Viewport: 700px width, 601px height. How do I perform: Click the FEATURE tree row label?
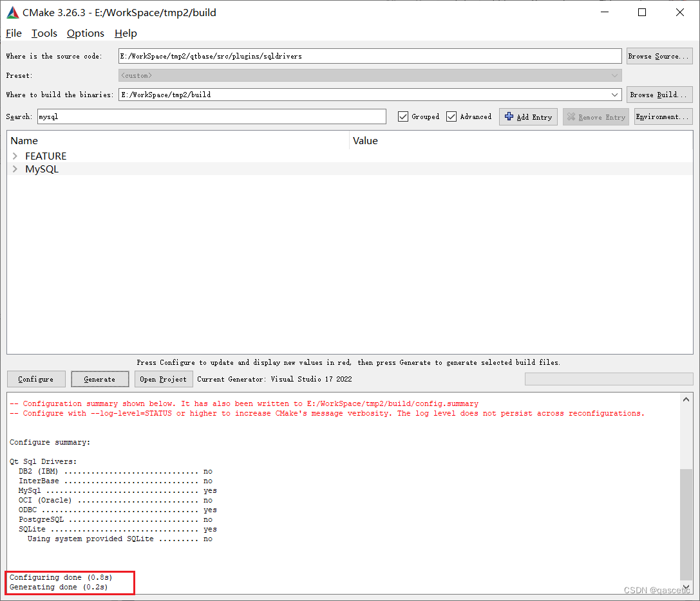pyautogui.click(x=46, y=156)
